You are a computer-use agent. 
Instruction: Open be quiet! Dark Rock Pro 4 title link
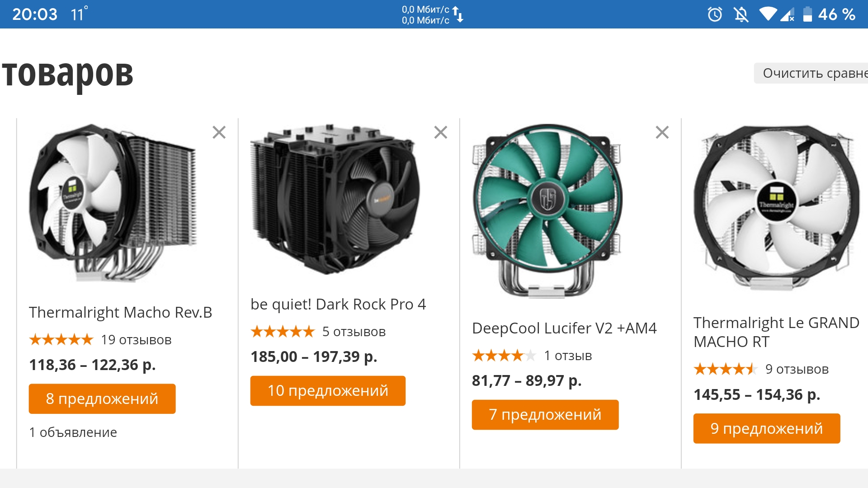click(x=338, y=304)
